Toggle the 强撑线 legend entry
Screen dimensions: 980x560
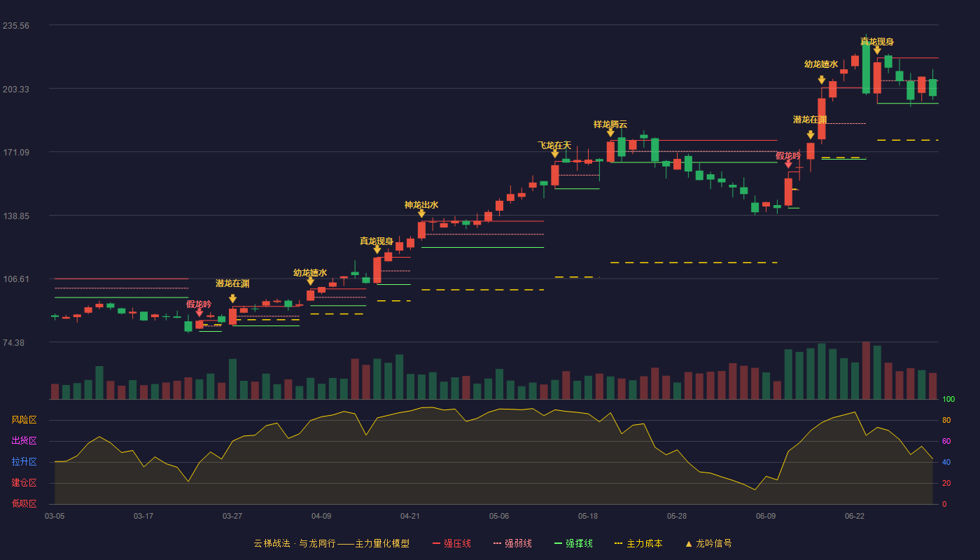573,543
